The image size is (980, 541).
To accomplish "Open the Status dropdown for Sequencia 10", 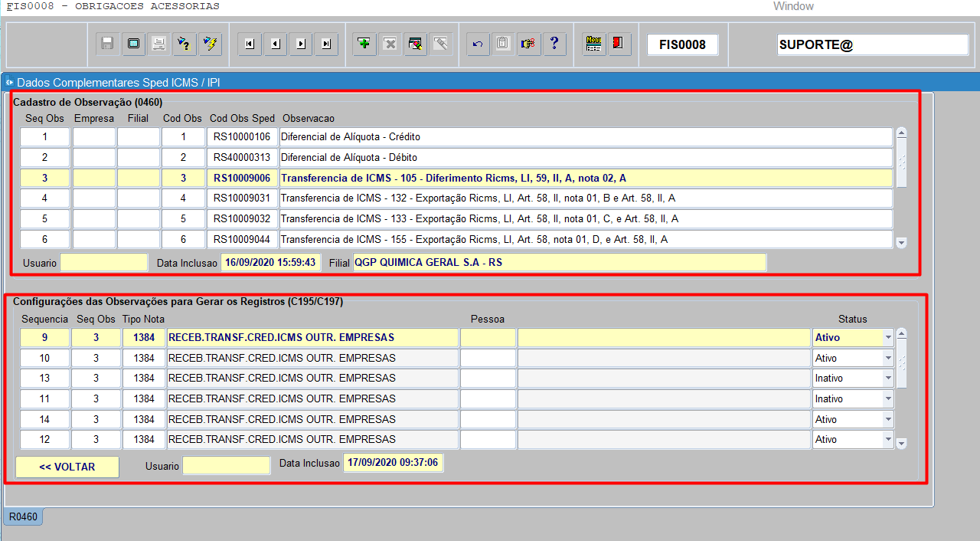I will [888, 358].
